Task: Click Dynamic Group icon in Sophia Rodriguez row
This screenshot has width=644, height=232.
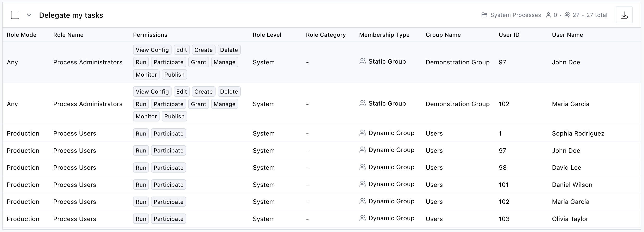Action: tap(363, 133)
